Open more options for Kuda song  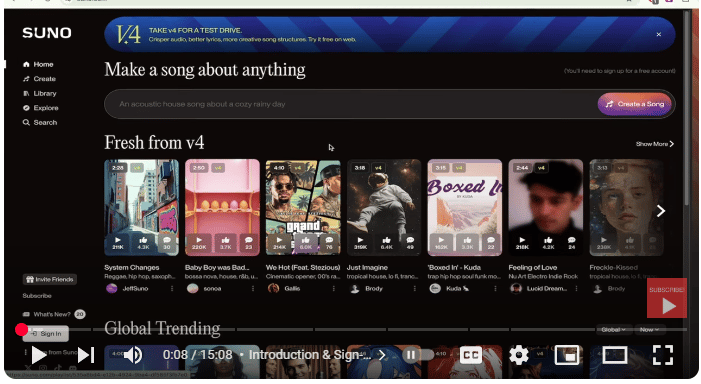coord(495,289)
